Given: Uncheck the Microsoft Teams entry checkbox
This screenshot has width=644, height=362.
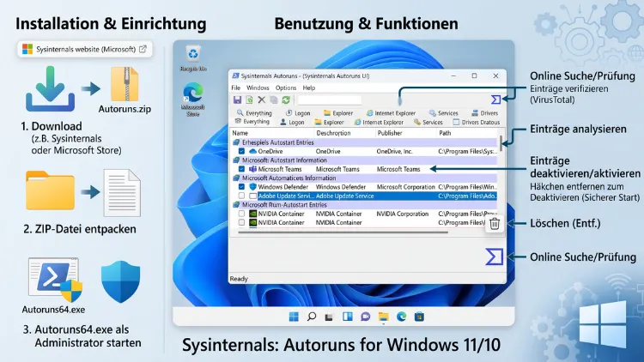Looking at the screenshot, I should (241, 169).
